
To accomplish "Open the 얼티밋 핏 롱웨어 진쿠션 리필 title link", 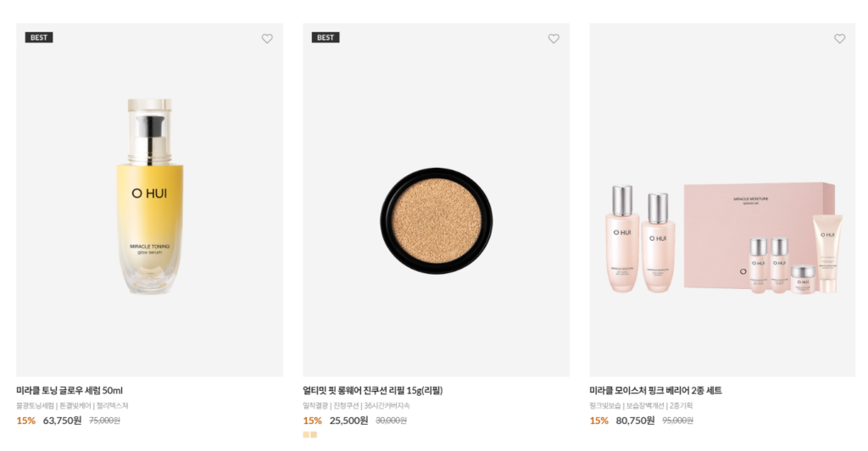I will pyautogui.click(x=373, y=391).
